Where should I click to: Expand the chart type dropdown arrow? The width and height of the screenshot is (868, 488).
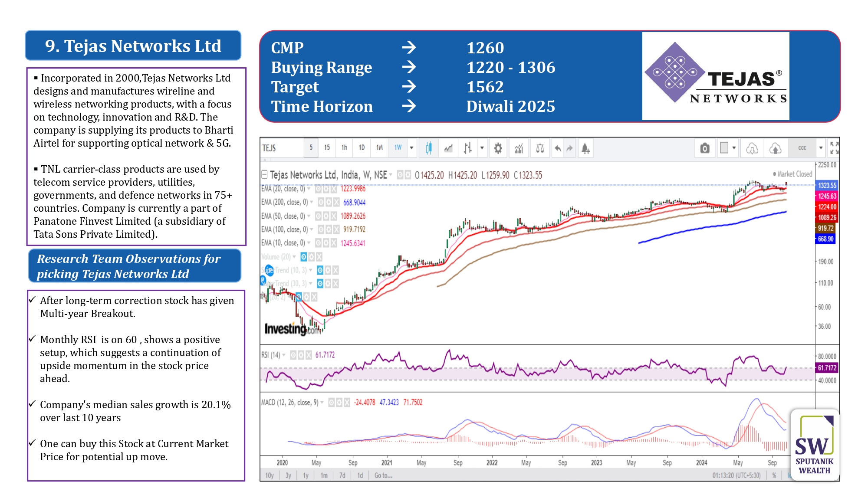(x=482, y=148)
